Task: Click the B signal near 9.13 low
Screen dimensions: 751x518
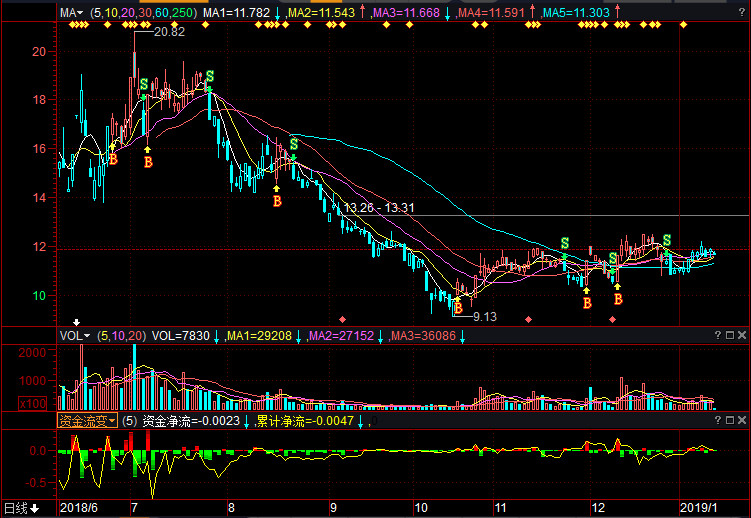Action: point(458,297)
